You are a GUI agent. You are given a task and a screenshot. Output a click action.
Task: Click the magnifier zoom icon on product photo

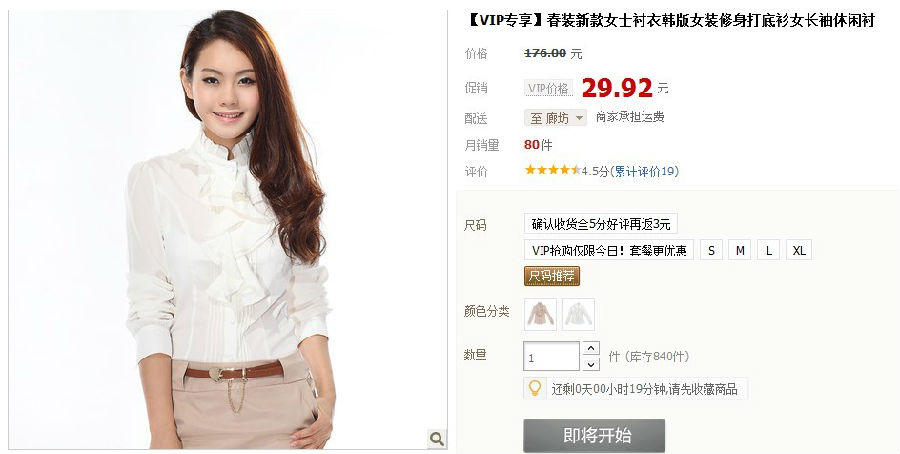point(437,439)
